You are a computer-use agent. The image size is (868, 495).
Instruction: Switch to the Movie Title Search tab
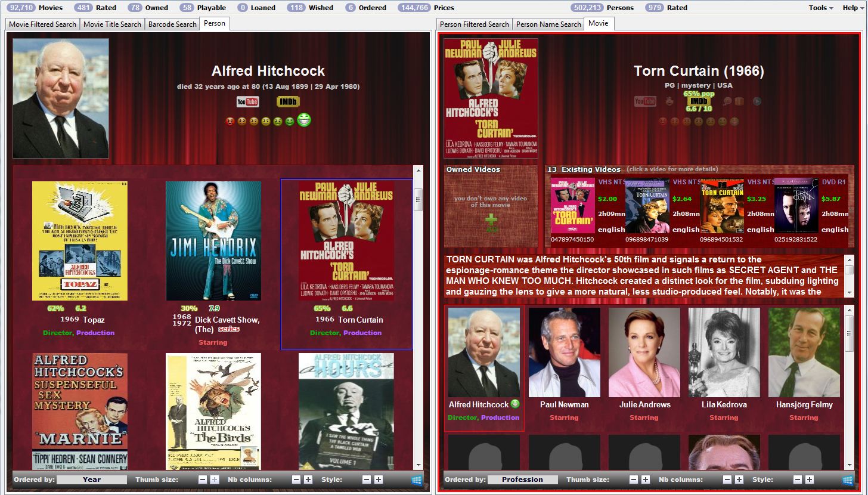tap(112, 24)
